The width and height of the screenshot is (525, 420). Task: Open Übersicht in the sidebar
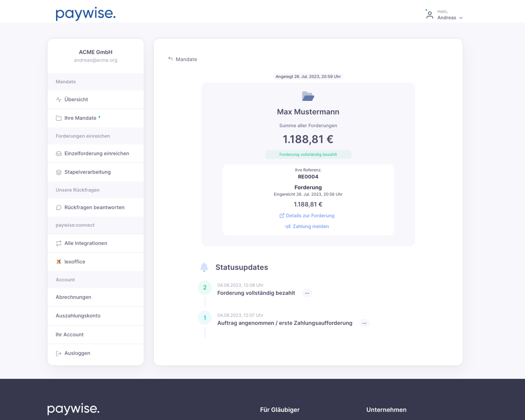(x=76, y=100)
